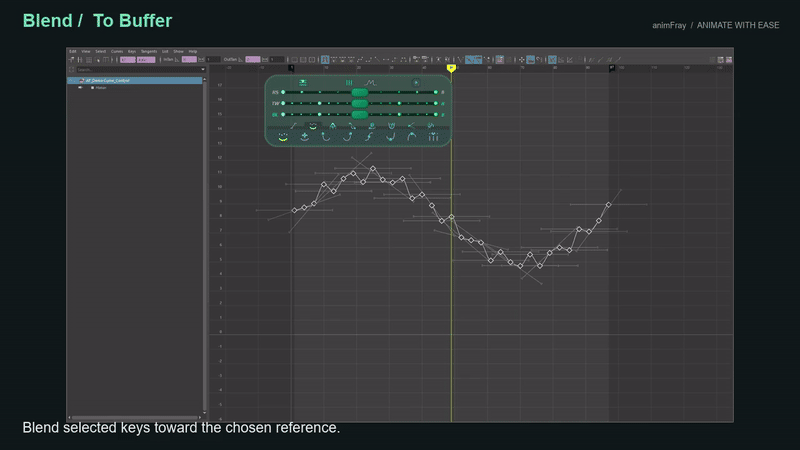This screenshot has height=450, width=800.
Task: Click the arc with left dot tool icon
Action: [x=326, y=137]
